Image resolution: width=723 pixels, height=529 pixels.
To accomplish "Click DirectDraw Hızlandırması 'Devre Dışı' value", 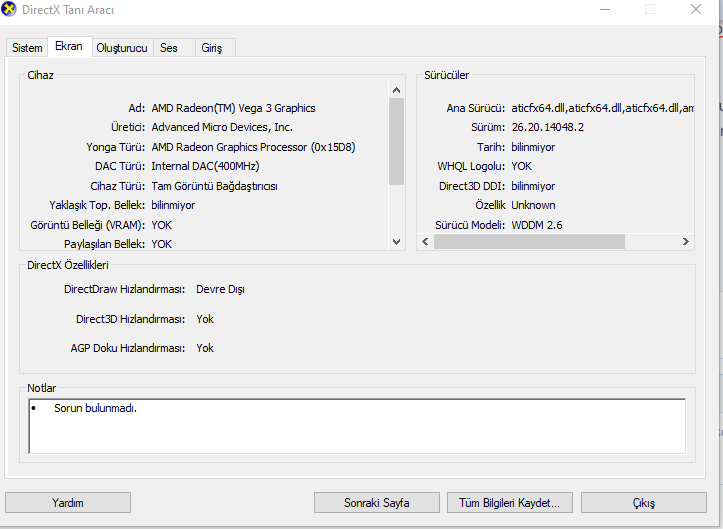I will 220,290.
